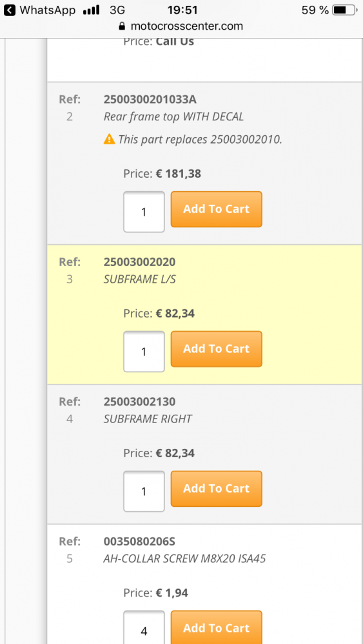Tap the cellular signal bars icon
This screenshot has width=363, height=644.
coord(92,10)
